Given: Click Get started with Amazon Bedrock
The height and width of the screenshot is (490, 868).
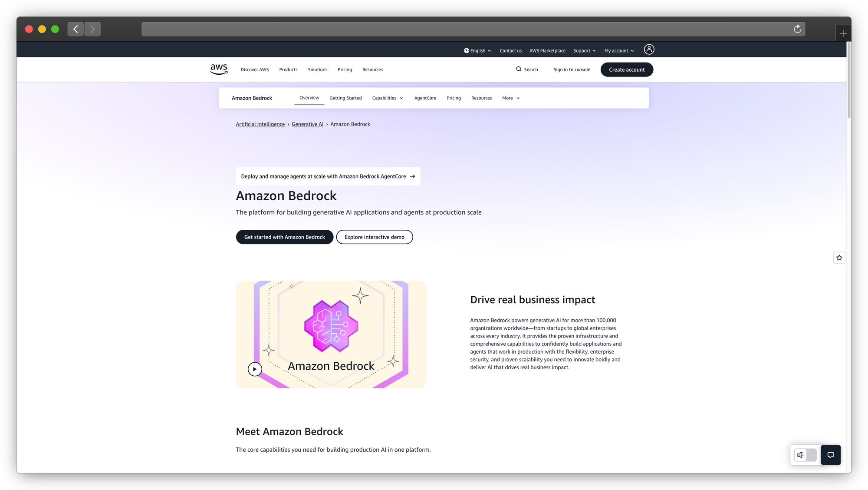Looking at the screenshot, I should point(284,237).
